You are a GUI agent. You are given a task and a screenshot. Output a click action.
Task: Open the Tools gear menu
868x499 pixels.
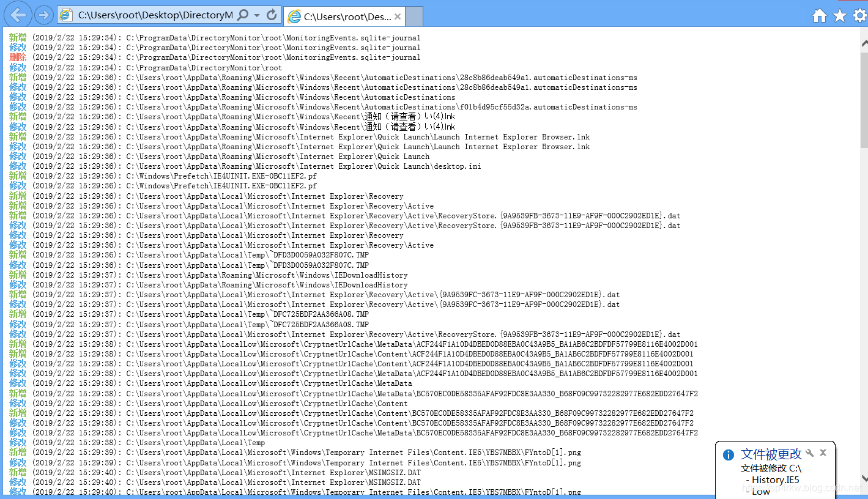pos(859,15)
